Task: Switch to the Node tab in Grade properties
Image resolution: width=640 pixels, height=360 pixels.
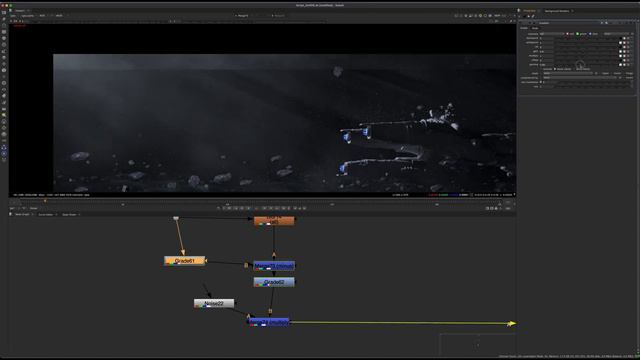Action: click(x=535, y=28)
